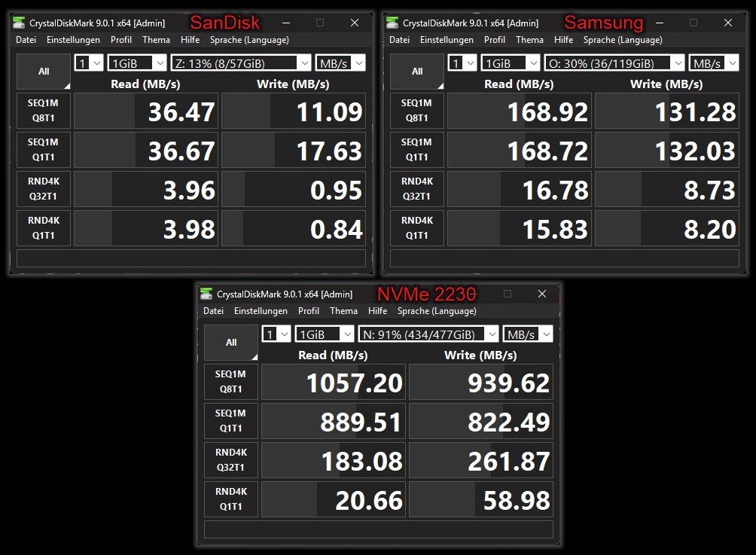Open MB/s unit dropdown in SanDisk window
Viewport: 756px width, 555px height.
[340, 63]
